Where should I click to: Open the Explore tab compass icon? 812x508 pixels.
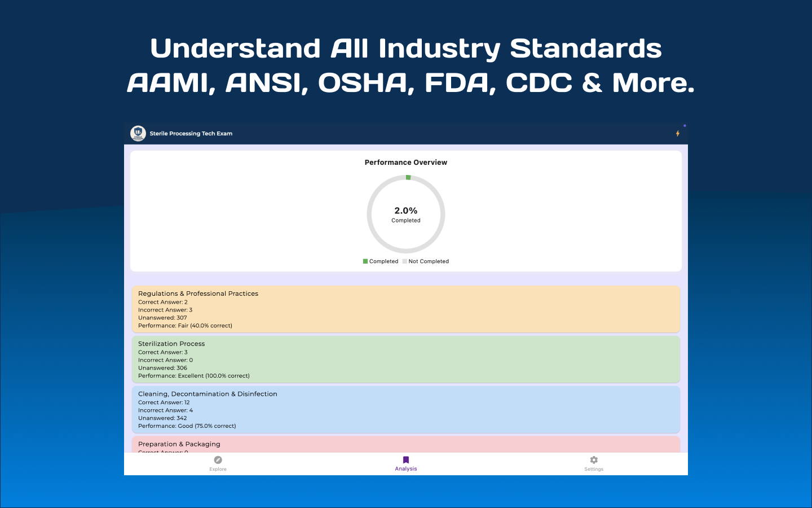tap(218, 460)
